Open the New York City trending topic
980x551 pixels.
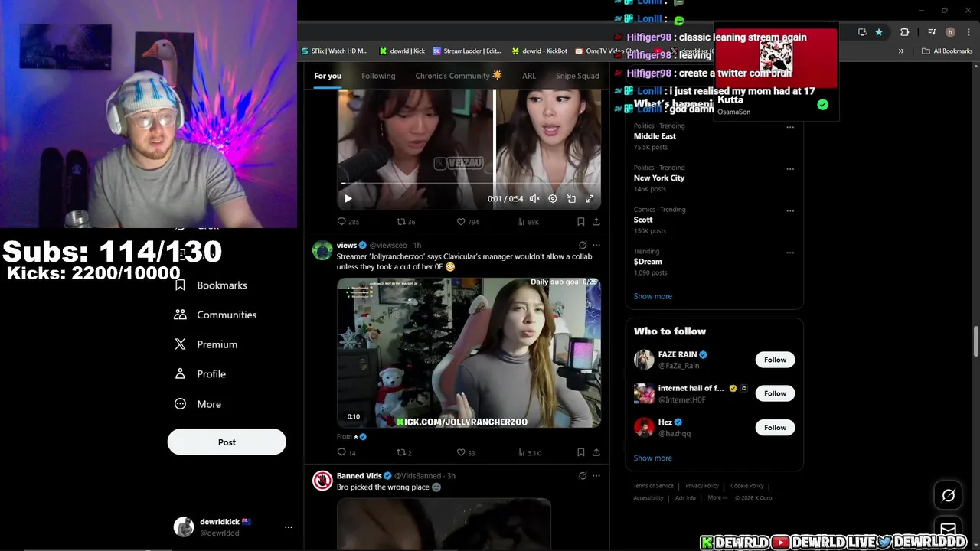click(659, 178)
